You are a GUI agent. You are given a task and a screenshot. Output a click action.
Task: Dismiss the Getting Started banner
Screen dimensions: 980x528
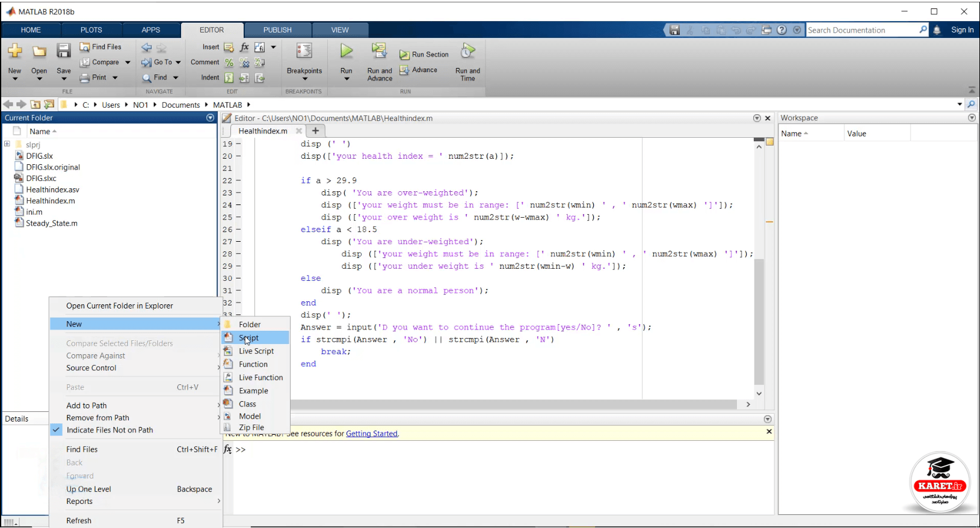coord(769,432)
